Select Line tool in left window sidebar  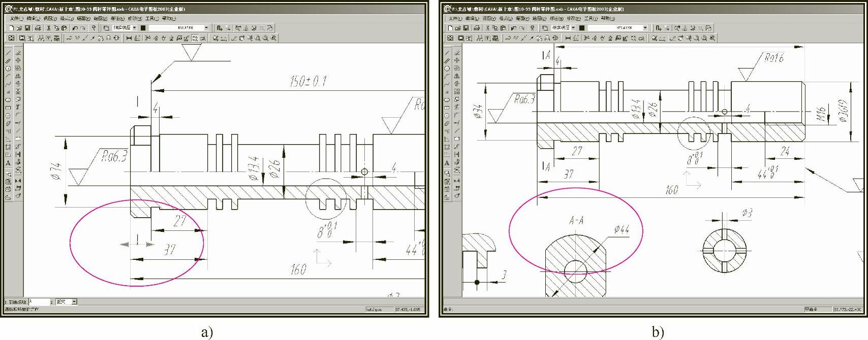pos(8,52)
